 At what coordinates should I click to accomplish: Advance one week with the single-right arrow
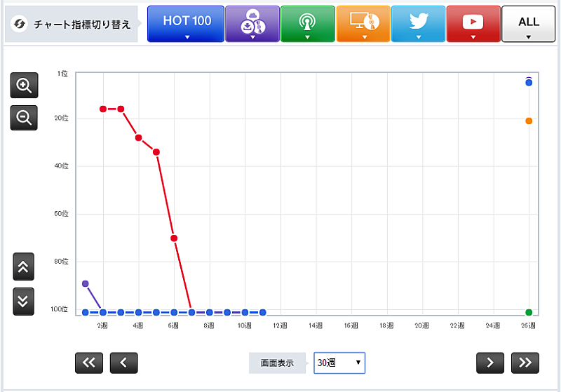pyautogui.click(x=490, y=363)
